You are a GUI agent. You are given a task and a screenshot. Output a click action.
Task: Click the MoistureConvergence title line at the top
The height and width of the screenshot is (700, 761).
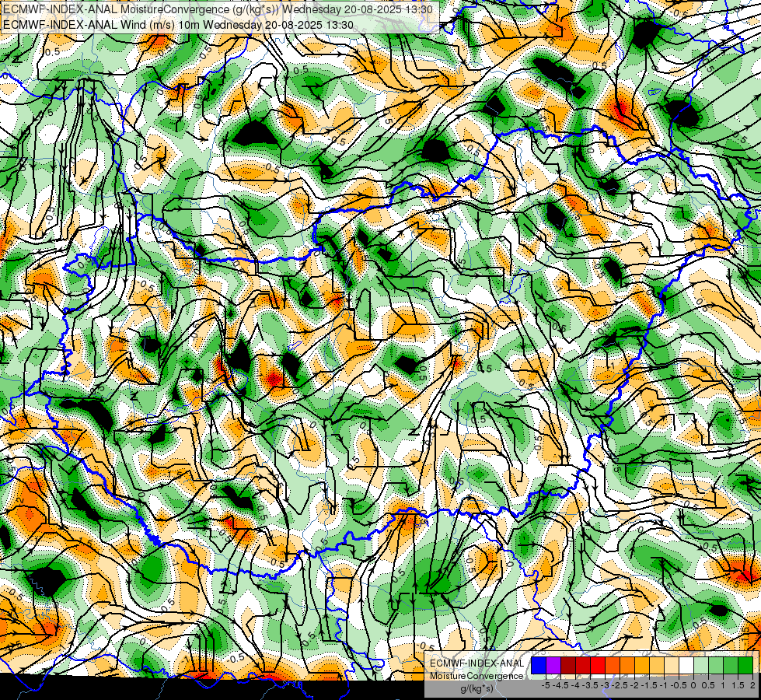coord(216,9)
